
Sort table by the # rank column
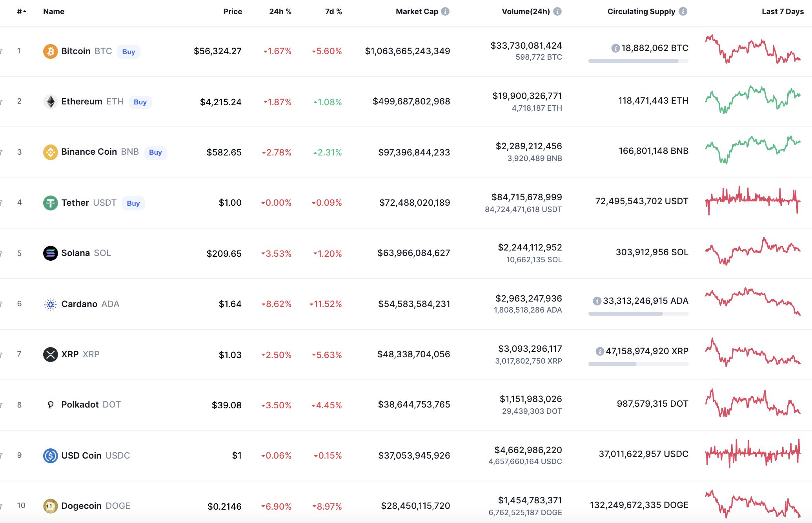tap(22, 11)
